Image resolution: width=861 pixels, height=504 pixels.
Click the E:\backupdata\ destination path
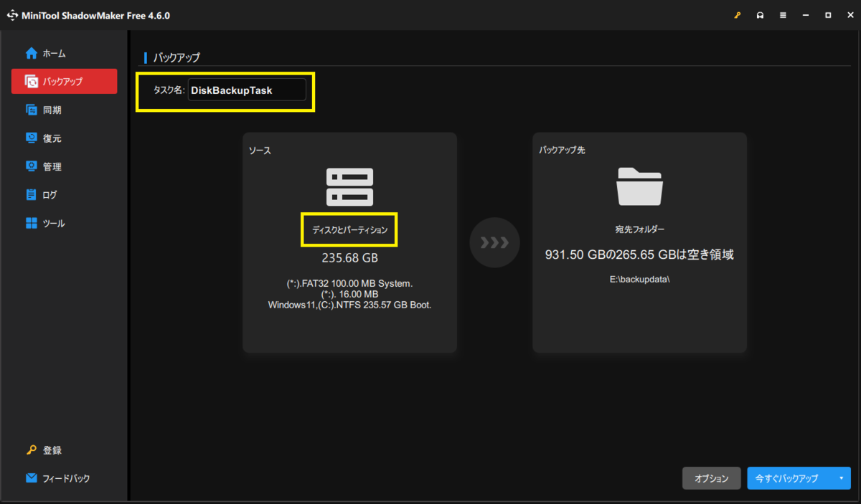click(639, 280)
